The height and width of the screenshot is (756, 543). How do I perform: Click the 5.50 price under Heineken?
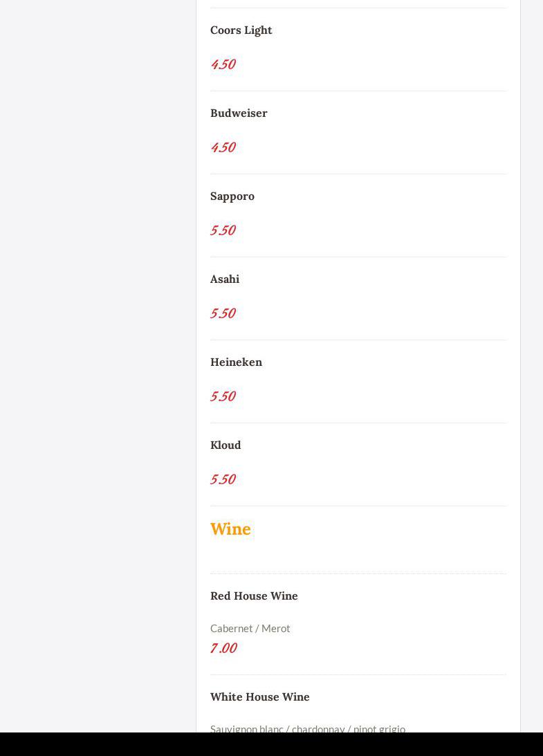point(223,396)
